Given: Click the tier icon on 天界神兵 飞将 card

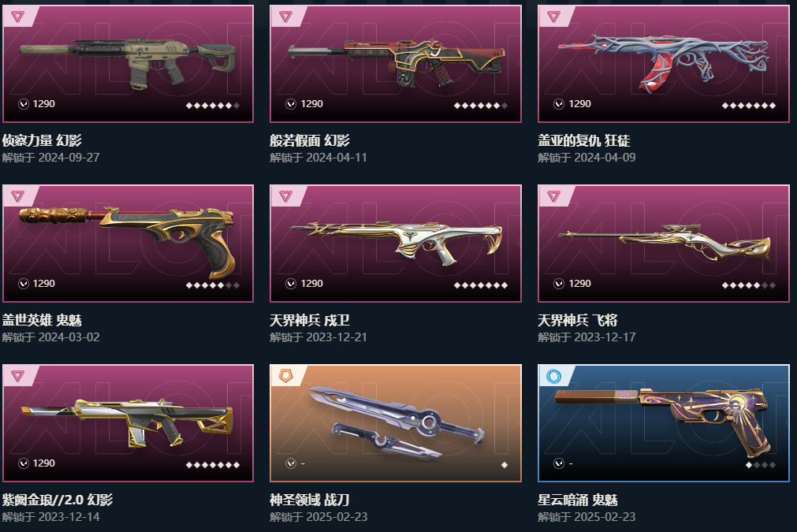Looking at the screenshot, I should click(x=553, y=196).
